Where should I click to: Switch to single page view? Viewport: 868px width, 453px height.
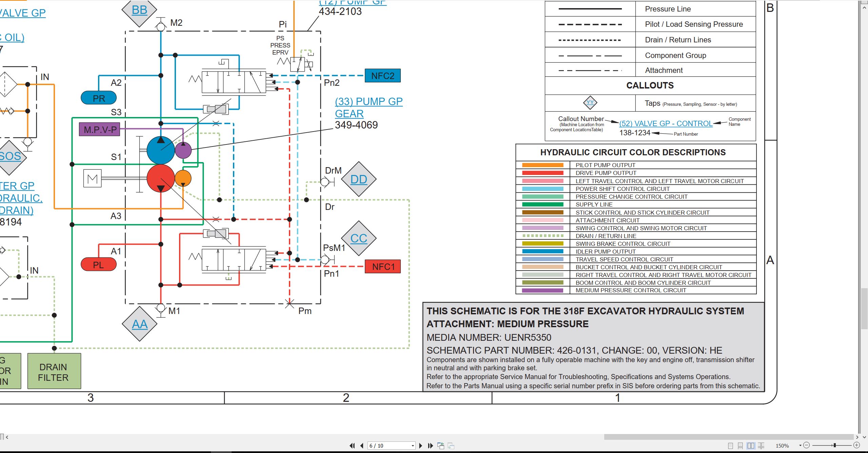click(x=731, y=446)
